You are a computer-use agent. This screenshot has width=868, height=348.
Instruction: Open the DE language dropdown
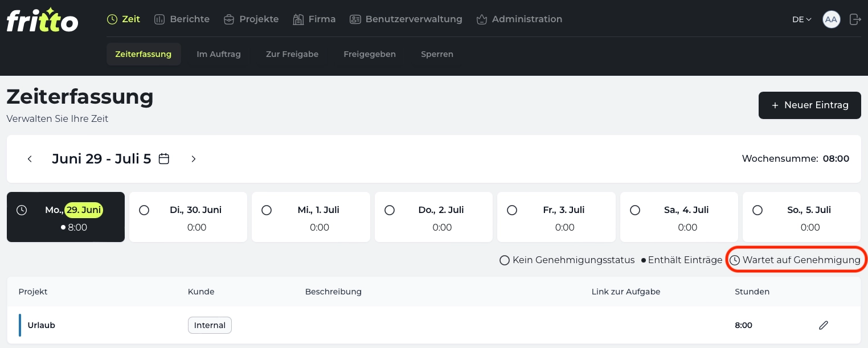pos(801,19)
